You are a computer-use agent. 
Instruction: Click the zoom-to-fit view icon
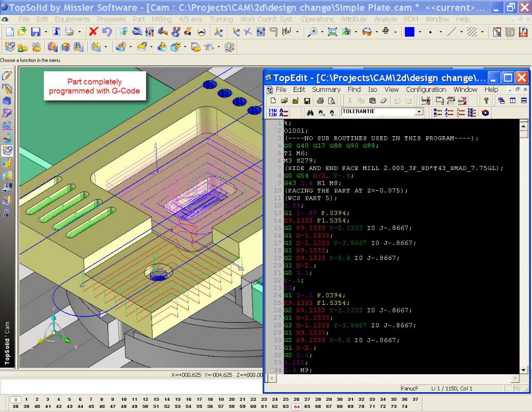point(332,32)
